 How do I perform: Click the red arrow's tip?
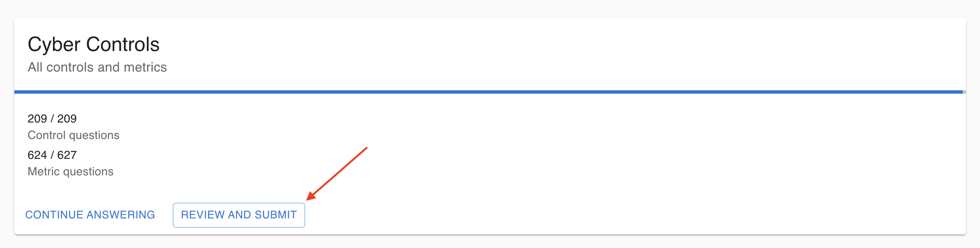click(x=308, y=199)
